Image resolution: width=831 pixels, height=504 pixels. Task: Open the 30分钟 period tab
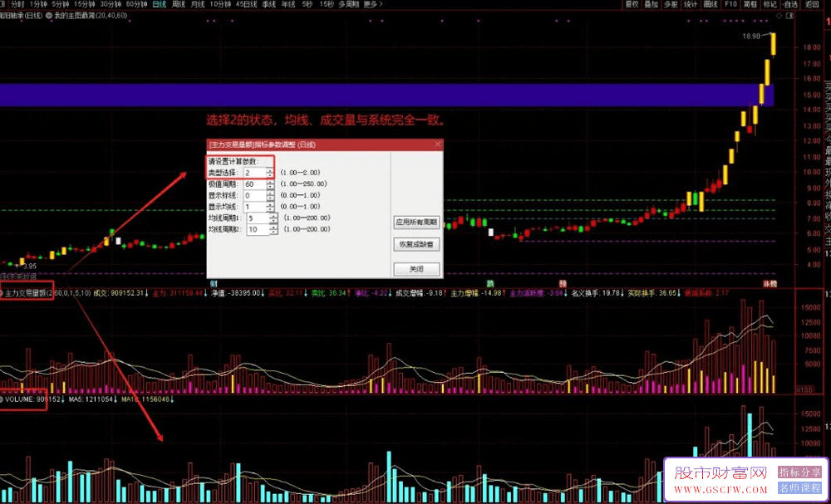[x=111, y=4]
